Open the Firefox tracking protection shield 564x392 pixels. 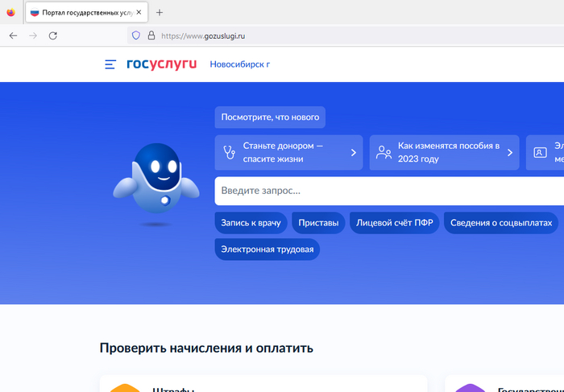pyautogui.click(x=136, y=35)
